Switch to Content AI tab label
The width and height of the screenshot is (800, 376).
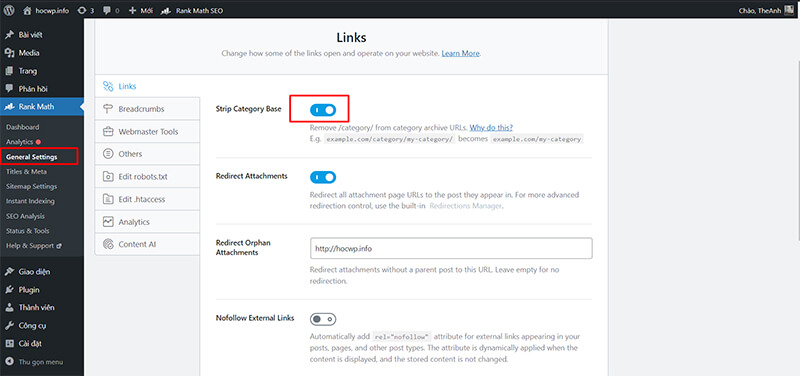[137, 244]
